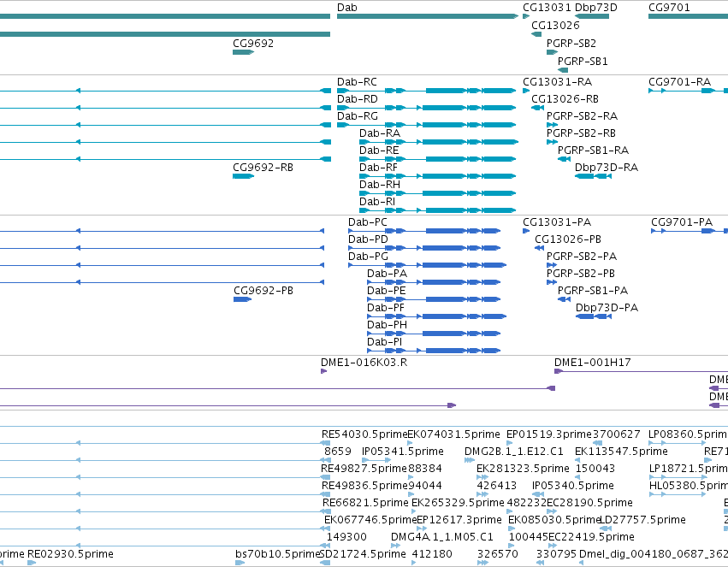Select the PGRP-SB1 gene label
The height and width of the screenshot is (567, 728).
tap(583, 62)
